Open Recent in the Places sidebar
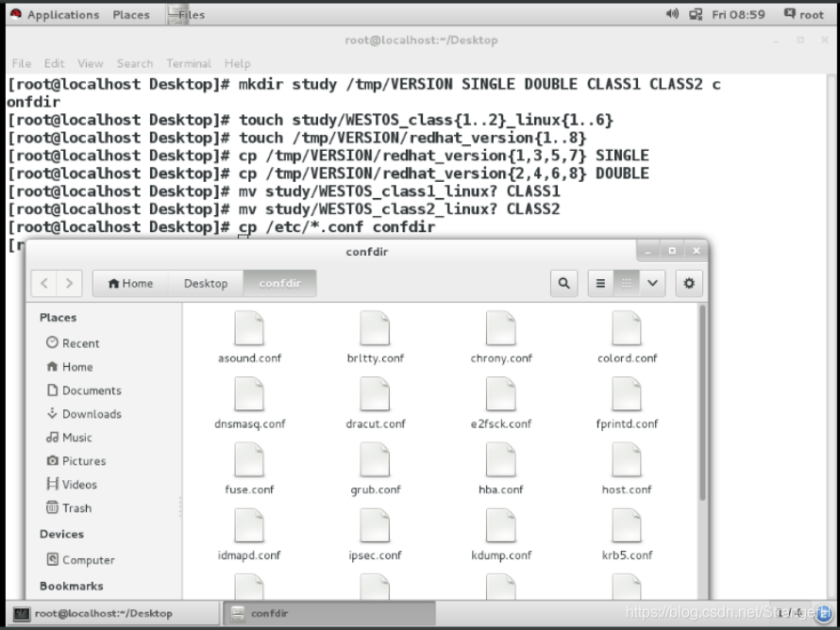 73,343
